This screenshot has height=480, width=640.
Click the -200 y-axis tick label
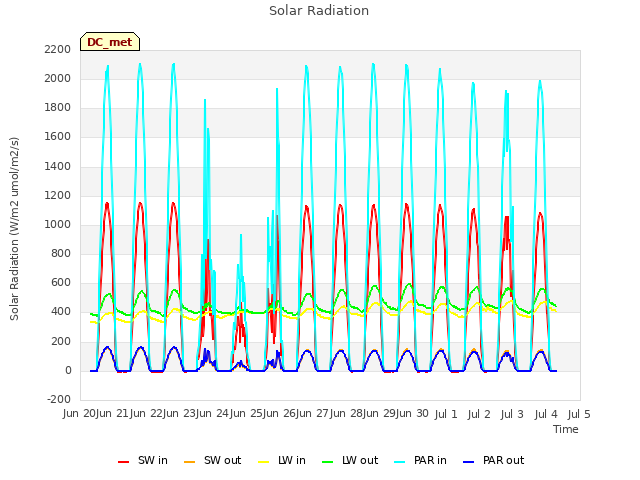coord(59,399)
